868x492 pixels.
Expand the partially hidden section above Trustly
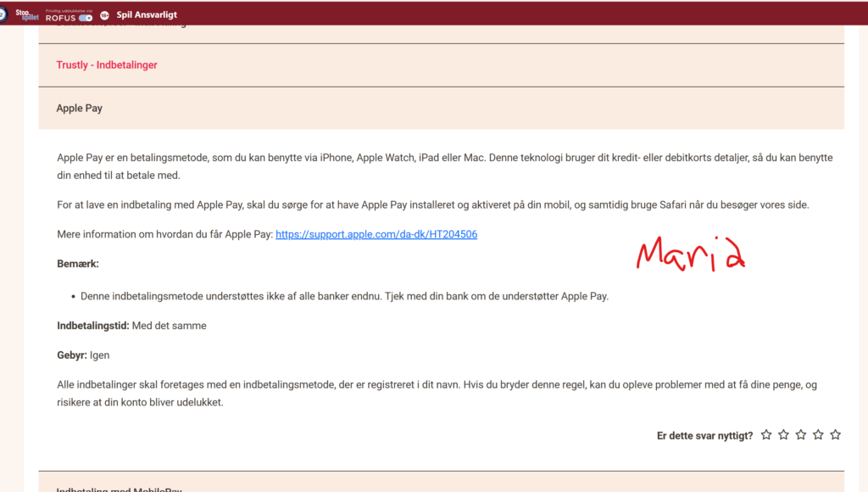click(x=119, y=27)
